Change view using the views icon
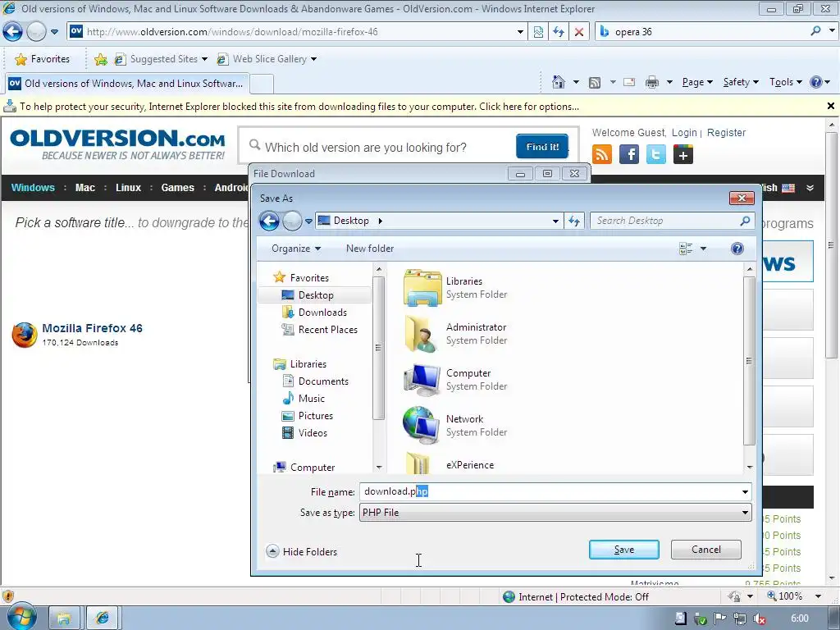840x630 pixels. click(686, 249)
